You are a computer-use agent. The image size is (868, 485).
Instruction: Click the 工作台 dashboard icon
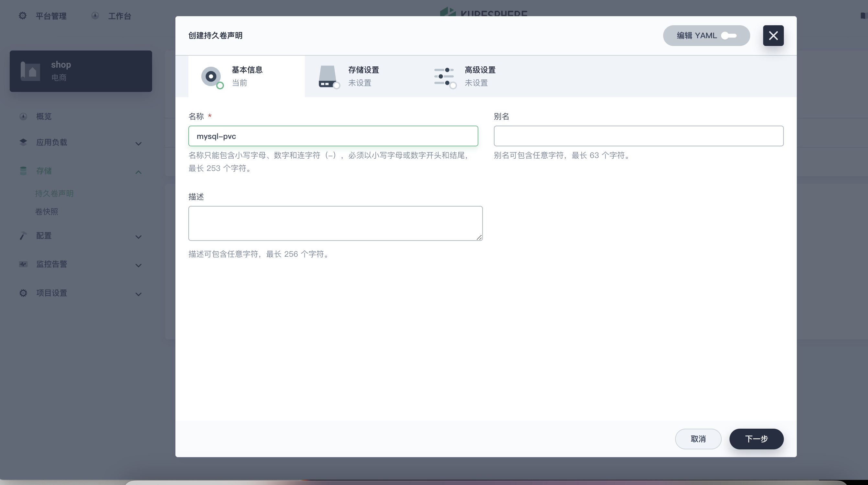tap(95, 16)
